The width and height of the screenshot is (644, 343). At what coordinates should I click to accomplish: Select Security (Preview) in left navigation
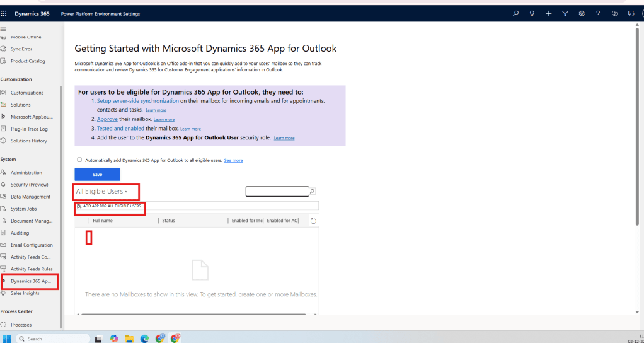(x=29, y=184)
